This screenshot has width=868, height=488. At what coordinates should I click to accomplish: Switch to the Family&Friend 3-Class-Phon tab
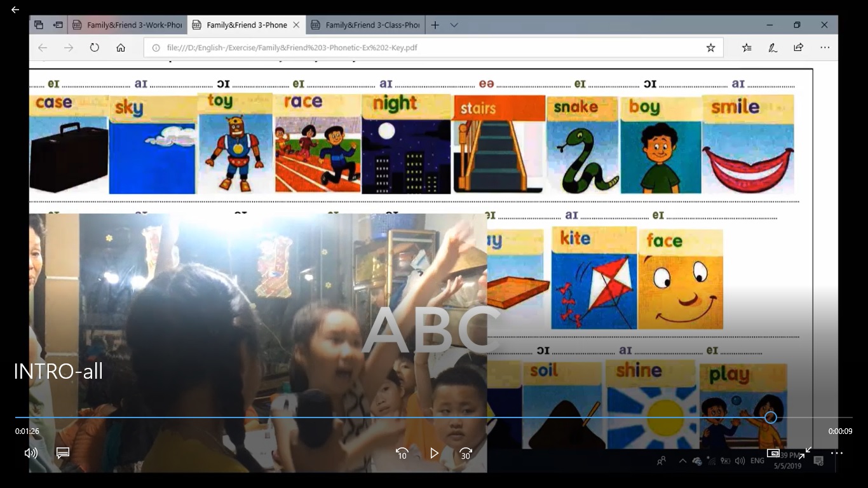[x=365, y=25]
